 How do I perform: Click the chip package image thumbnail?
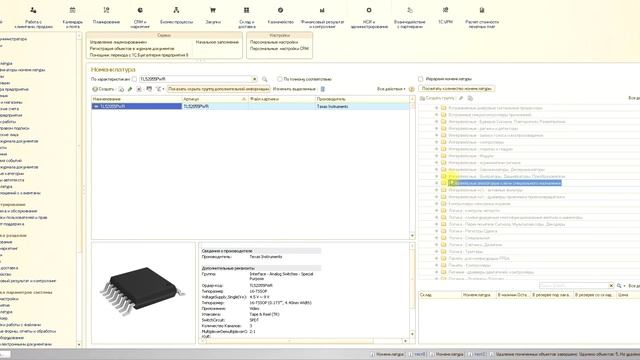[x=142, y=291]
